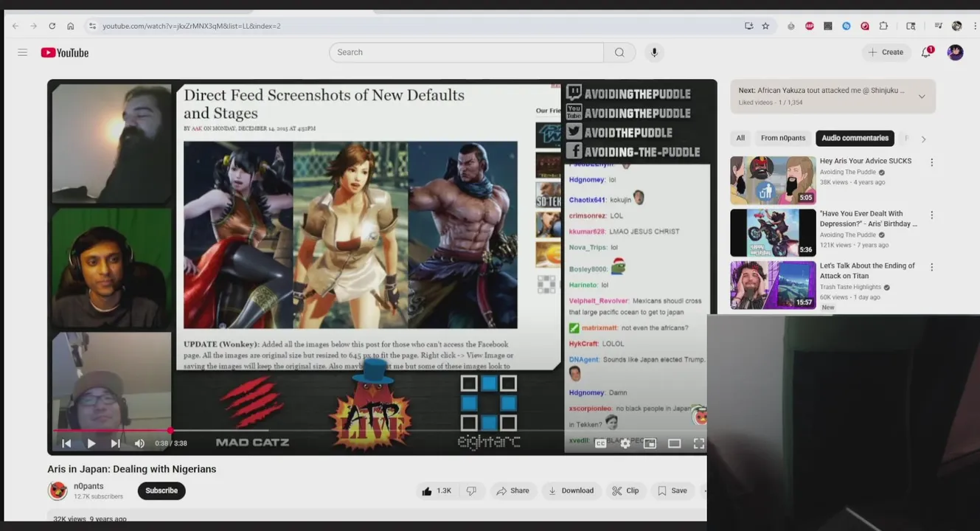Screen dimensions: 980x531
Task: Open the player settings gear
Action: pyautogui.click(x=625, y=443)
